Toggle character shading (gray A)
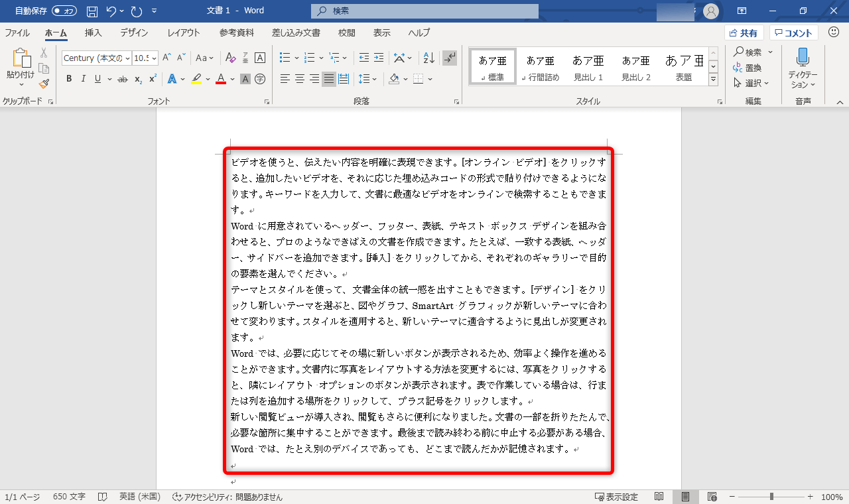This screenshot has height=504, width=849. [x=245, y=79]
